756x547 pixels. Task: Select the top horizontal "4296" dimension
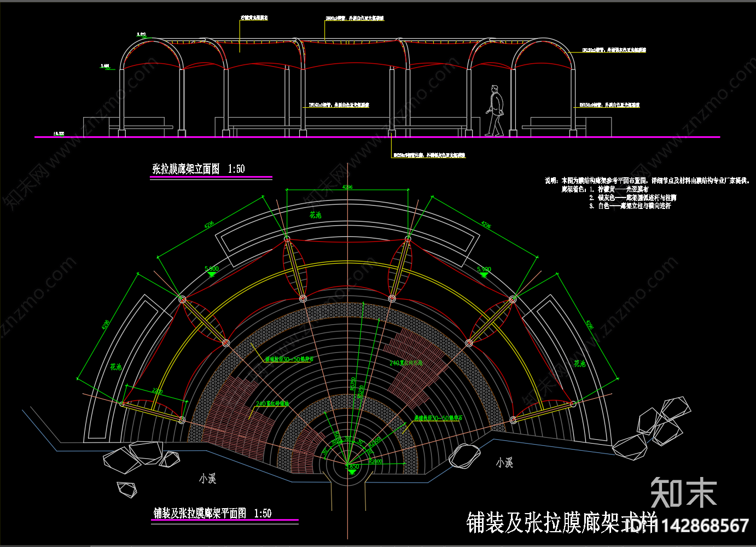347,187
